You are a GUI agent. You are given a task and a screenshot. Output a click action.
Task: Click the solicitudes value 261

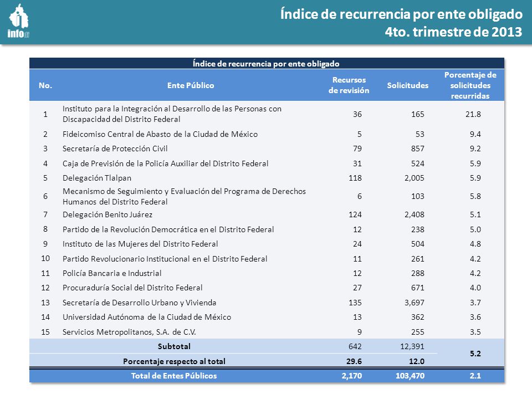coord(418,259)
